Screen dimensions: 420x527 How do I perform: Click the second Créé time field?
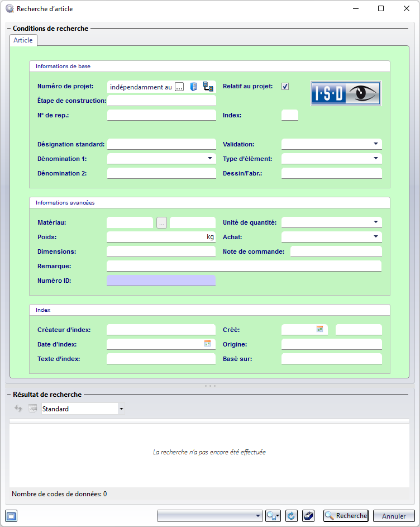point(359,330)
